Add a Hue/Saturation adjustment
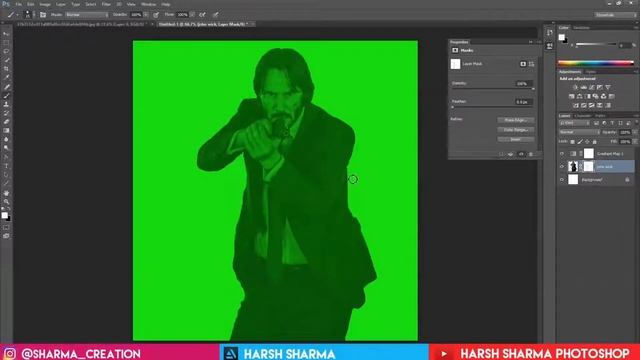 coord(571,96)
